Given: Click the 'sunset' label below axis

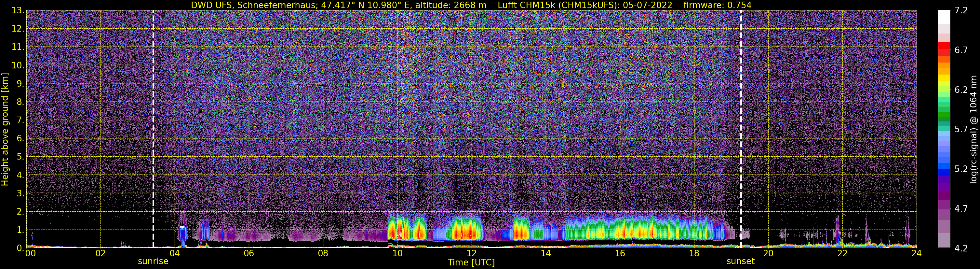Looking at the screenshot, I should [x=740, y=262].
